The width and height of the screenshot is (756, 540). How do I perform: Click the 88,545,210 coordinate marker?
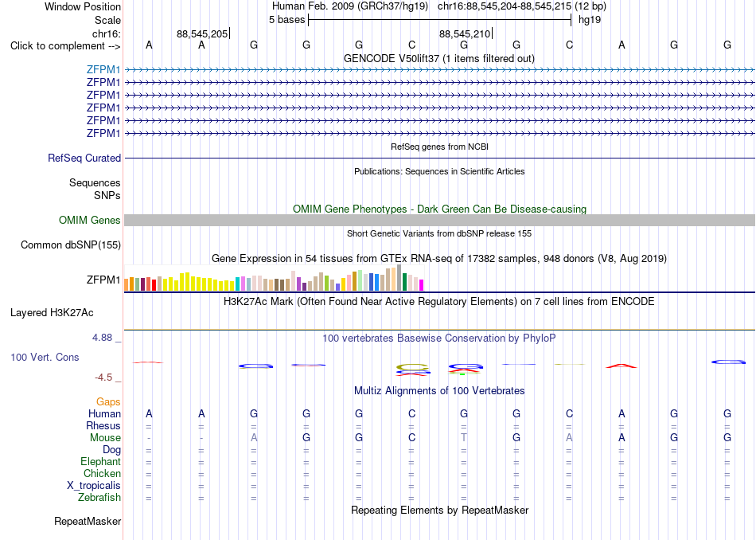tap(465, 33)
